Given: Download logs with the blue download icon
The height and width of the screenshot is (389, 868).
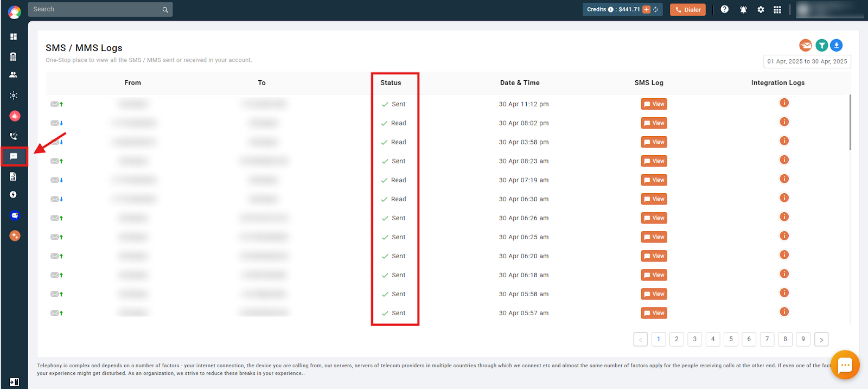Looking at the screenshot, I should [837, 46].
